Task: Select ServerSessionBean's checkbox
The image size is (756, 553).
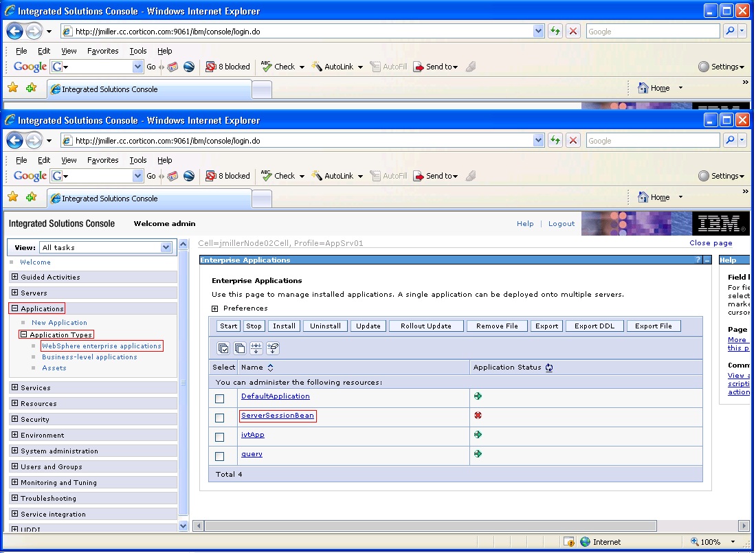Action: click(x=221, y=417)
